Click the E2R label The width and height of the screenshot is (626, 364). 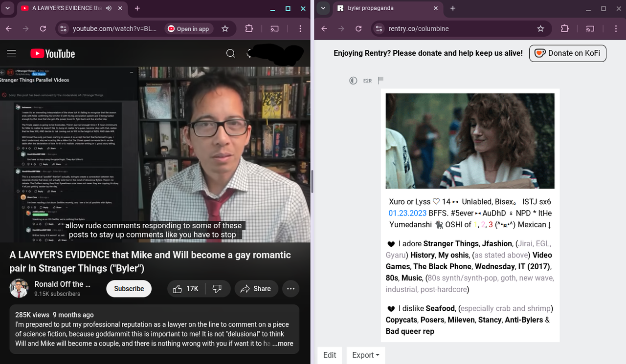tap(367, 81)
